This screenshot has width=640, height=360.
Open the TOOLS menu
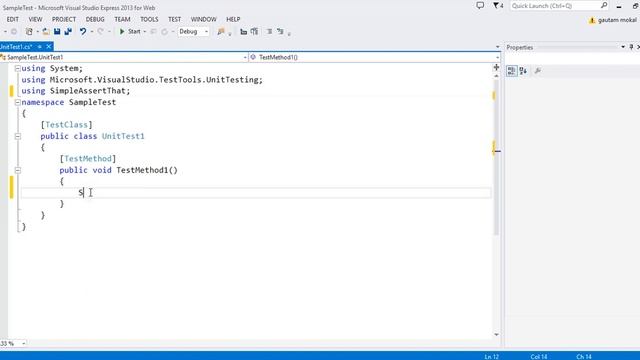point(149,19)
